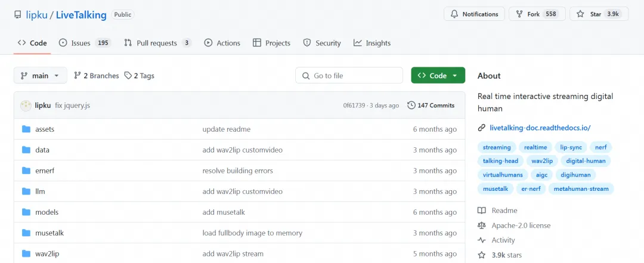This screenshot has width=644, height=263.
Task: Click the Projects table icon
Action: point(257,43)
